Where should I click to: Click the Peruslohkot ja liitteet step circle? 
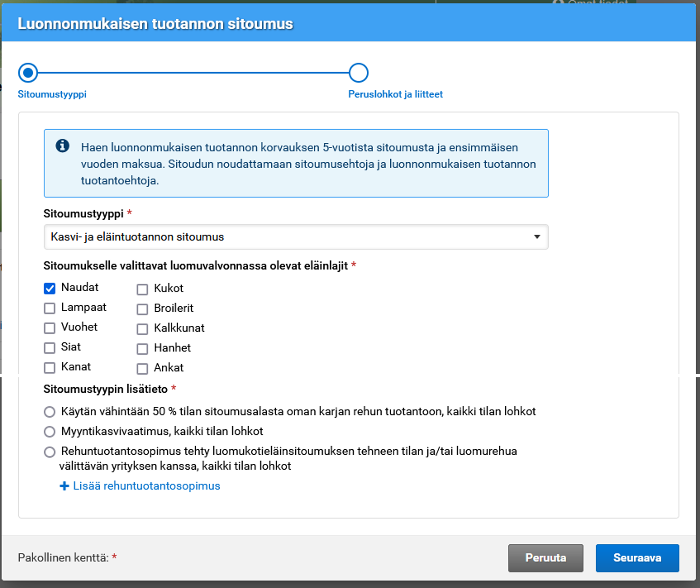358,73
